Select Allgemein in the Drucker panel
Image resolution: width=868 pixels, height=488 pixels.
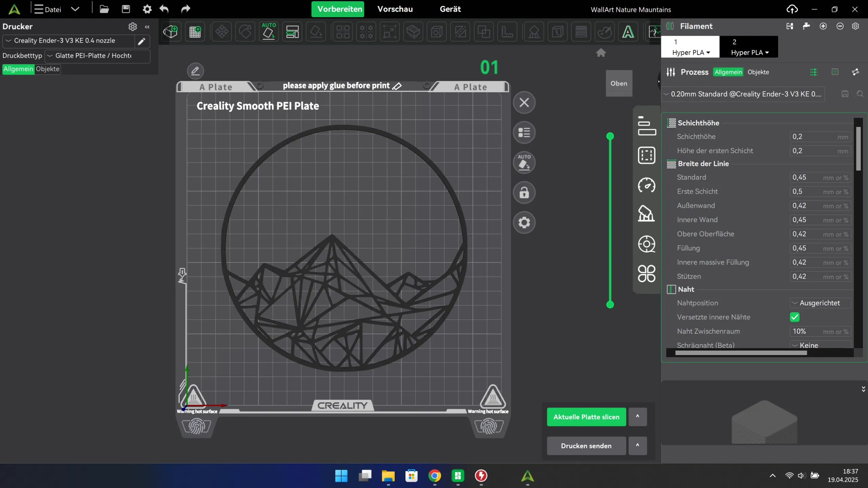[x=18, y=69]
